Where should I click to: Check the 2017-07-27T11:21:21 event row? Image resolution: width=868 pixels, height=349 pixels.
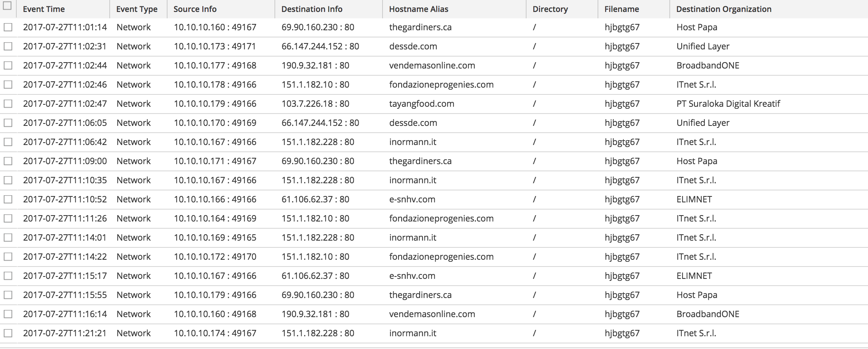pyautogui.click(x=8, y=333)
